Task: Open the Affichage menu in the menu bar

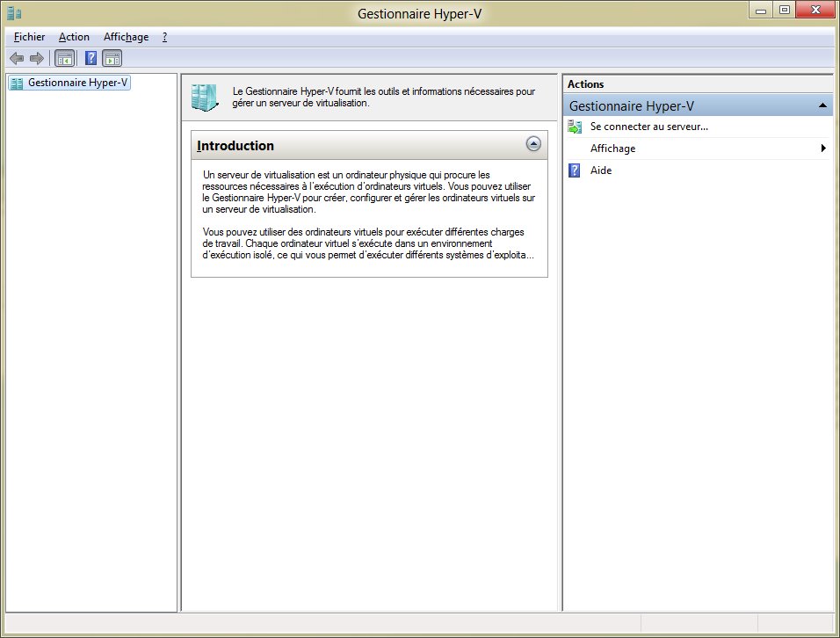Action: [126, 37]
